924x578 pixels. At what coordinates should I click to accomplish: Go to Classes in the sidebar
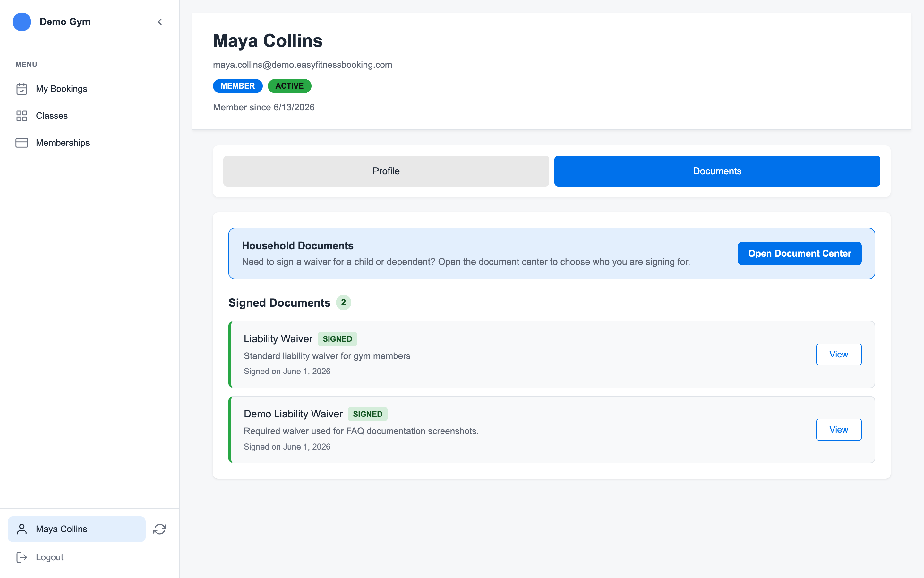[x=90, y=116]
